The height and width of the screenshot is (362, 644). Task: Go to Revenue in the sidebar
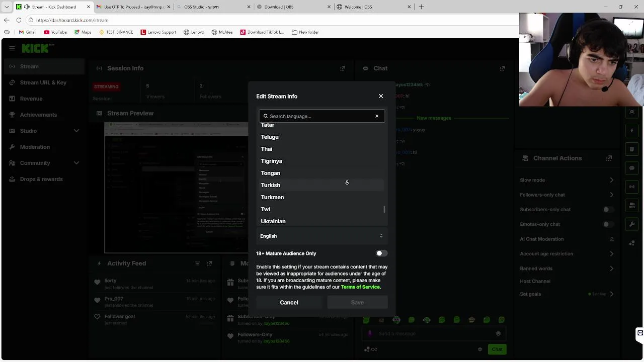[x=44, y=99]
